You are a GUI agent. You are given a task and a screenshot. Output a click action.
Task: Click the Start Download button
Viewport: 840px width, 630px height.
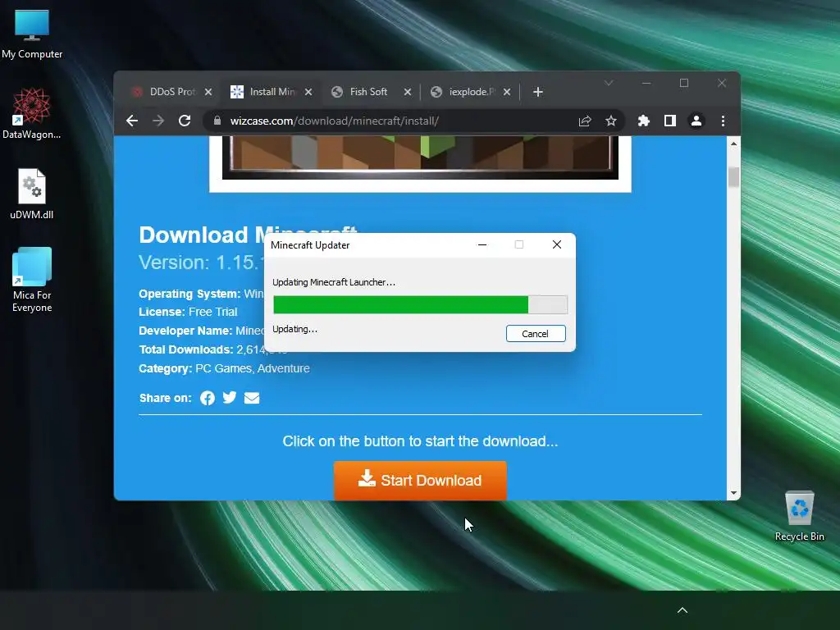(420, 481)
